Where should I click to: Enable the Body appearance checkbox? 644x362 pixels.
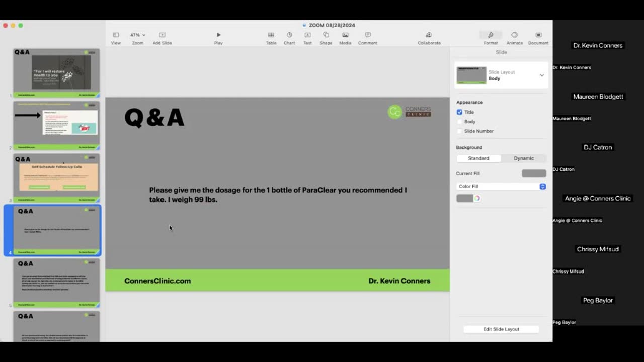(459, 122)
